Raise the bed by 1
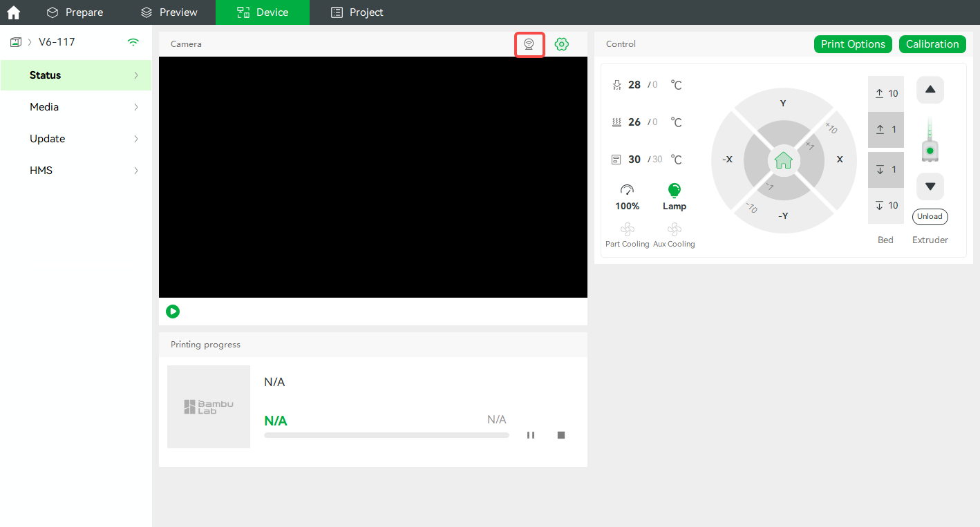Screen dimensions: 980x527 pyautogui.click(x=886, y=130)
